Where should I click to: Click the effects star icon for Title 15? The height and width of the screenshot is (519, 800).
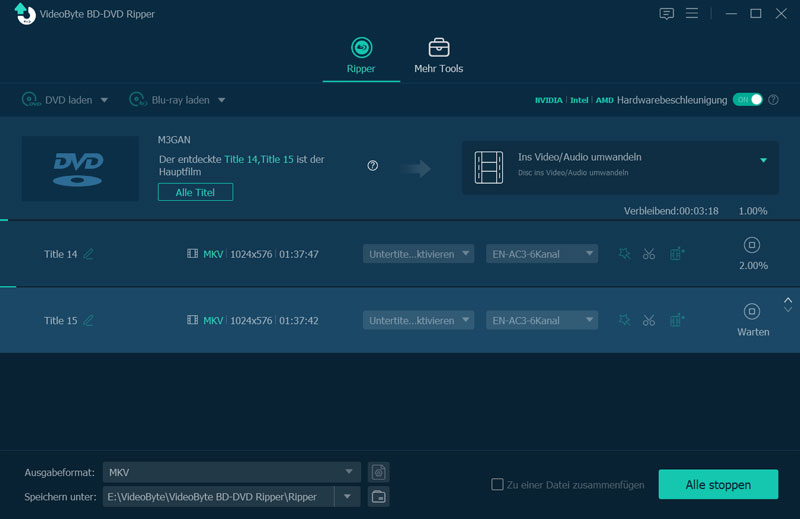(x=624, y=320)
